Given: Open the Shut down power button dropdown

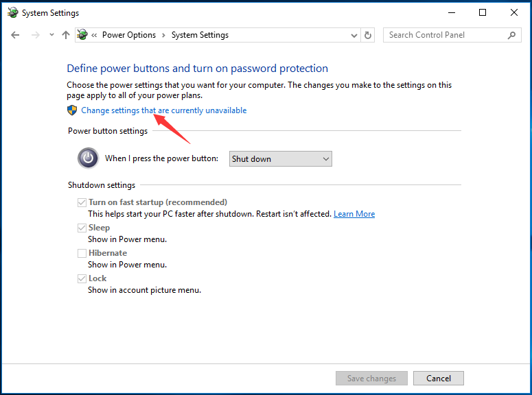Looking at the screenshot, I should (281, 158).
